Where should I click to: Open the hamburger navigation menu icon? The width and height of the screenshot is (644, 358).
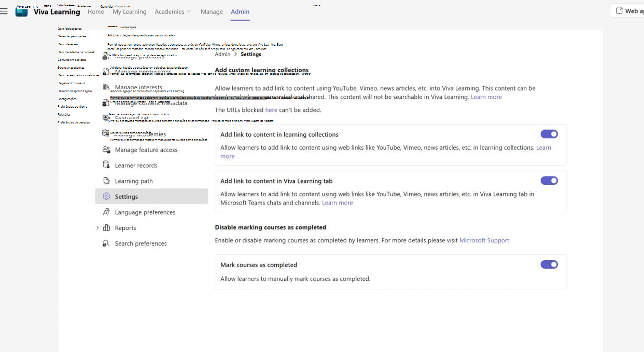coord(4,11)
